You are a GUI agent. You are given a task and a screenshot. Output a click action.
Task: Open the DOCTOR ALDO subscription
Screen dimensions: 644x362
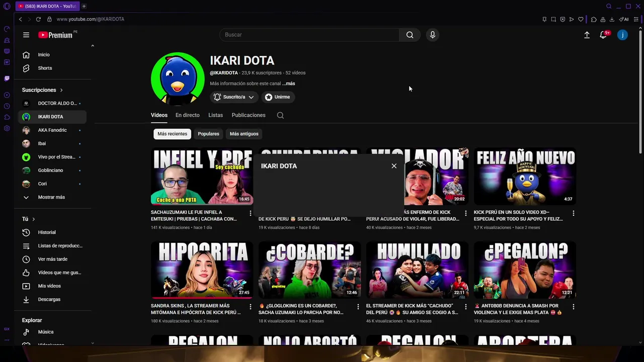point(52,103)
